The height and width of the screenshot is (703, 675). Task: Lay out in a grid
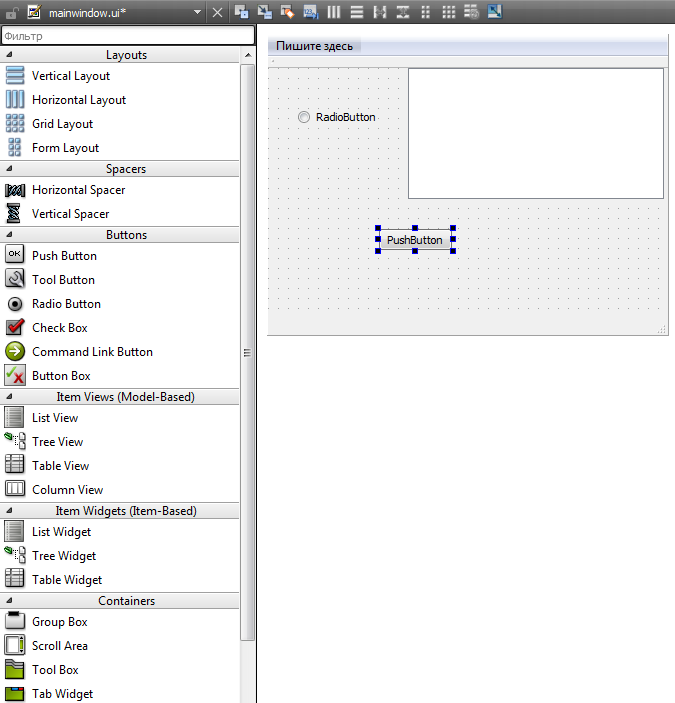449,12
